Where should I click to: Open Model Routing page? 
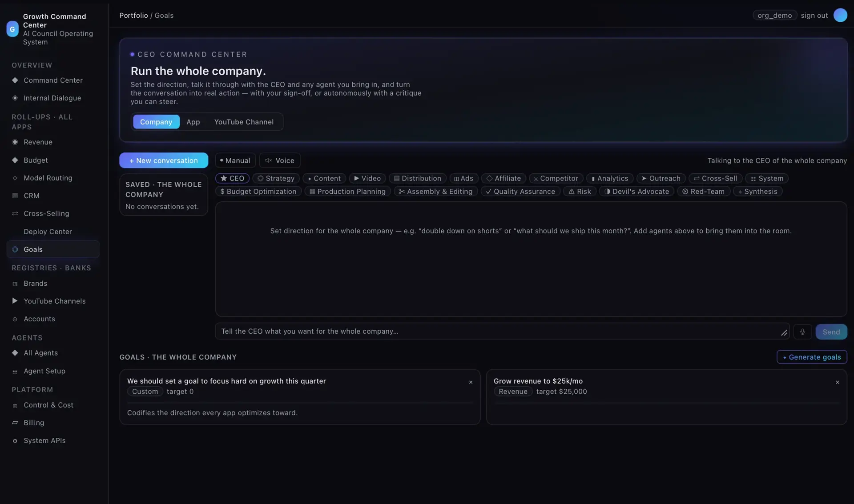(x=53, y=178)
